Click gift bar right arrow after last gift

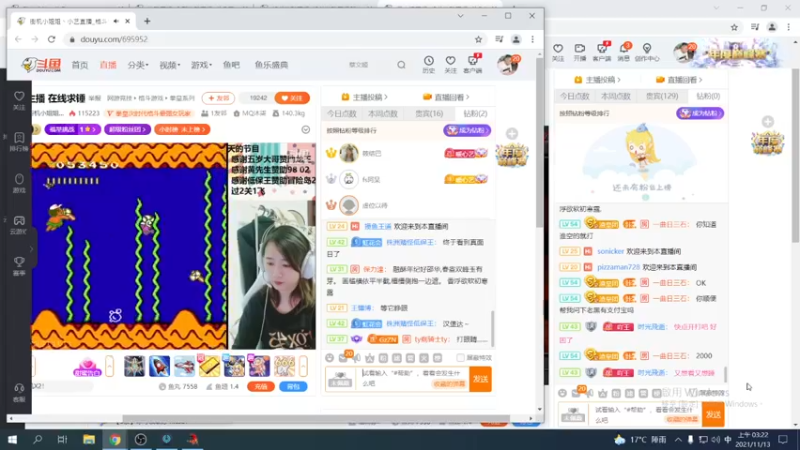coord(304,366)
